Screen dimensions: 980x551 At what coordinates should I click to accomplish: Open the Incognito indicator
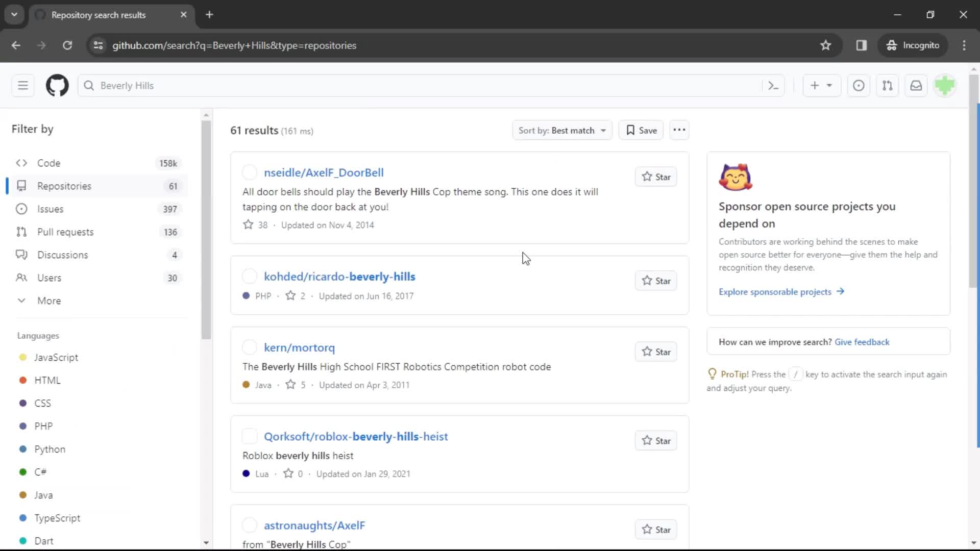(x=913, y=45)
